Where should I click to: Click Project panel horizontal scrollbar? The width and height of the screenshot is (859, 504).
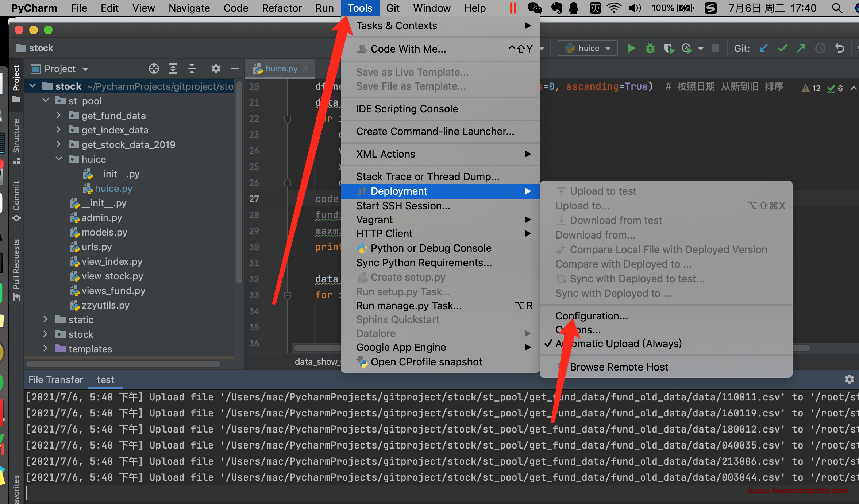coord(123,364)
